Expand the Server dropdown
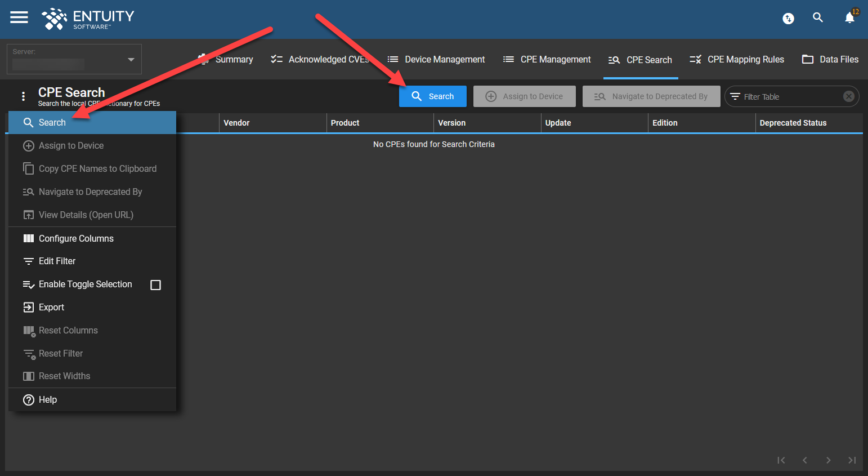The height and width of the screenshot is (476, 868). point(74,59)
